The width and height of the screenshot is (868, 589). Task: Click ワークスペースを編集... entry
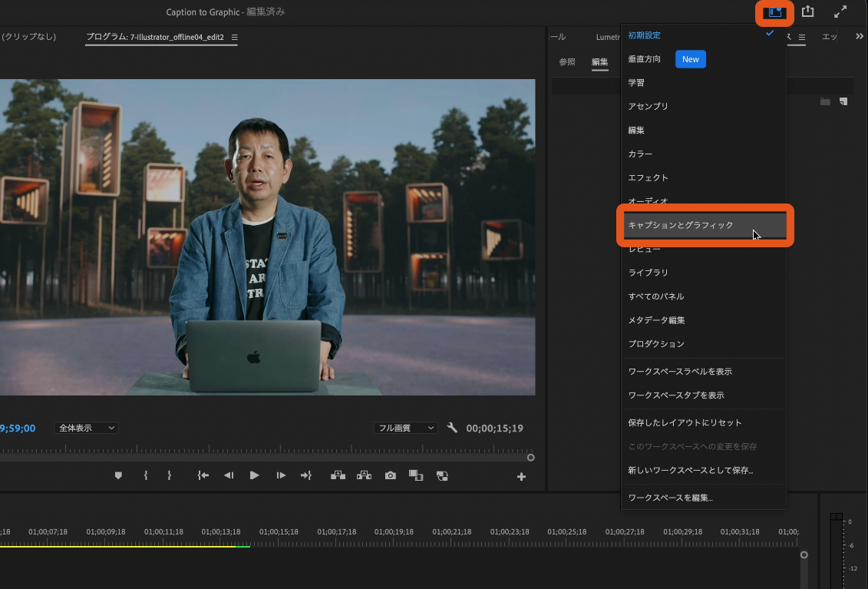point(671,498)
